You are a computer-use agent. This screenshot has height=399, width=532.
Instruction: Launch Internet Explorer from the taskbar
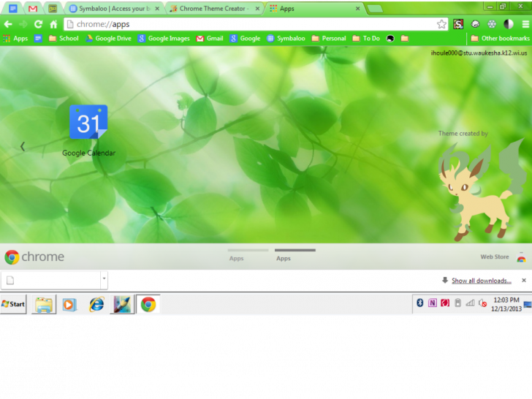[x=96, y=304]
